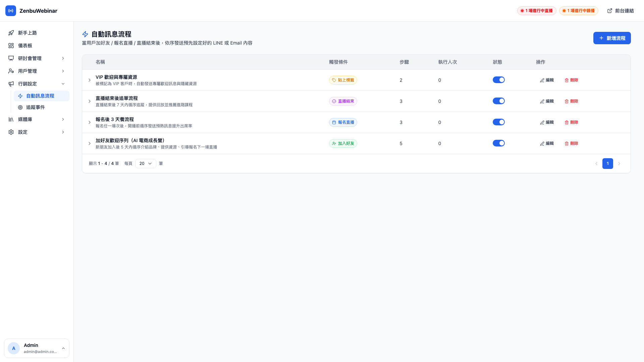Screen dimensions: 644x362
Task: Open the 追蹤事件 menu item
Action: pos(42,107)
